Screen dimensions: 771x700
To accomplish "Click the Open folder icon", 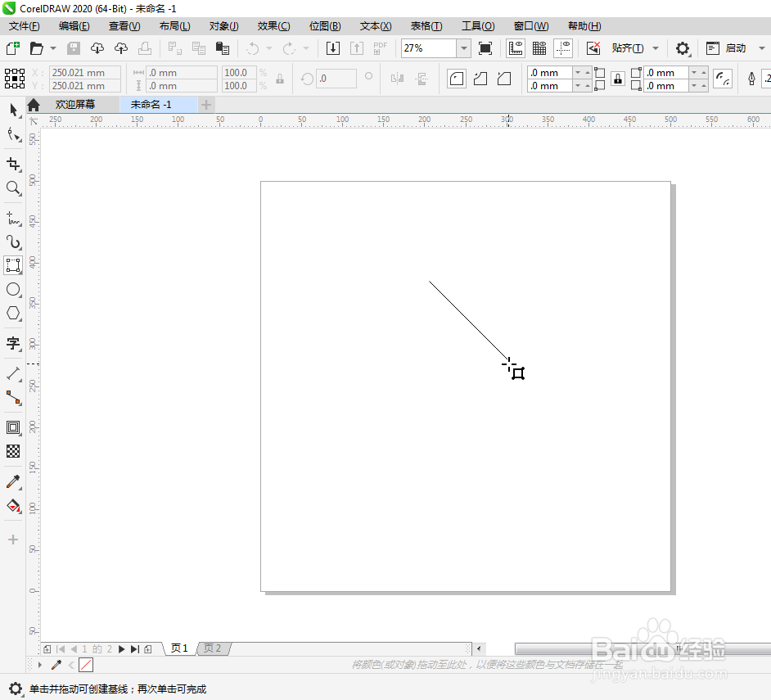I will click(36, 48).
